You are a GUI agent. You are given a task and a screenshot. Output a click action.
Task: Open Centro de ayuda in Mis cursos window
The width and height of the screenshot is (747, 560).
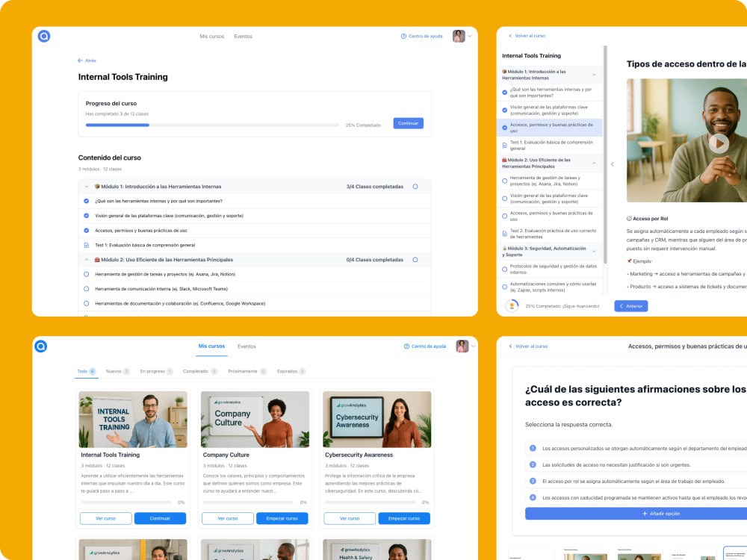point(425,346)
